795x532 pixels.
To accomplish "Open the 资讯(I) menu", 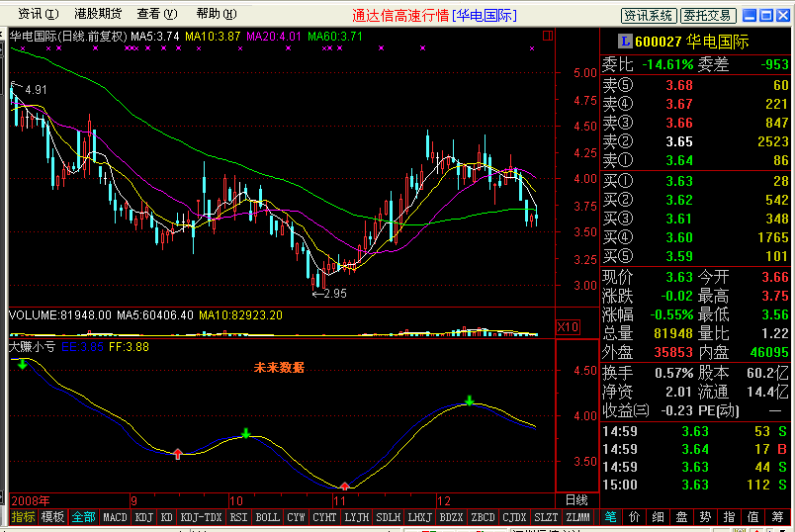I will [38, 14].
